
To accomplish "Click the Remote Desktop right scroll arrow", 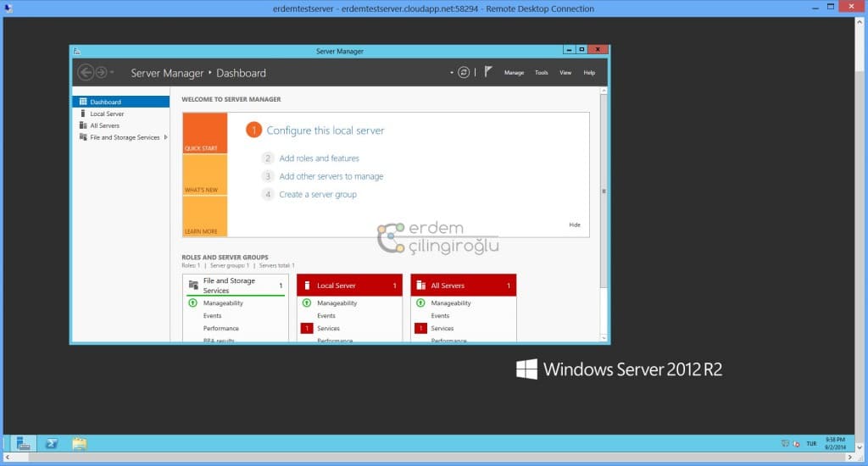I will pyautogui.click(x=850, y=458).
